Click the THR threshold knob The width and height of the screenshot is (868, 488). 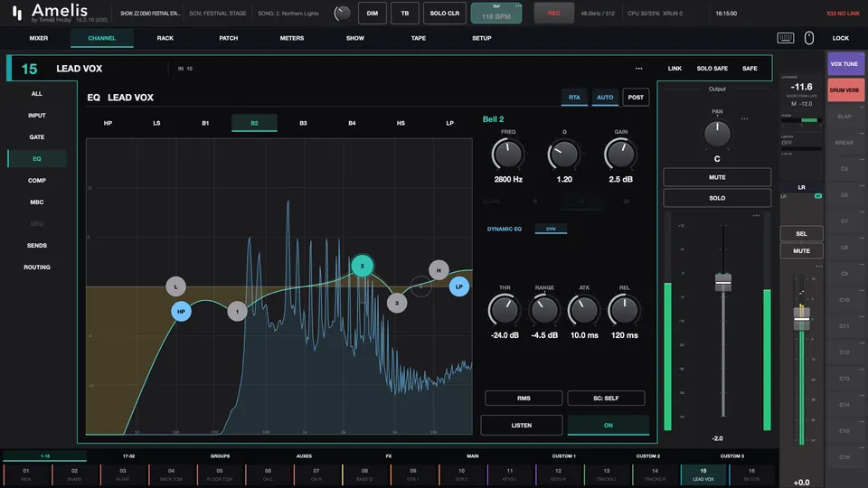pos(505,310)
